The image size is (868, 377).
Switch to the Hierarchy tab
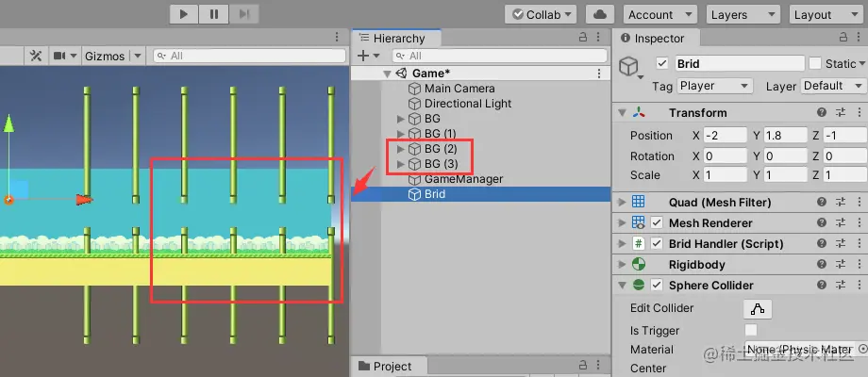click(396, 38)
